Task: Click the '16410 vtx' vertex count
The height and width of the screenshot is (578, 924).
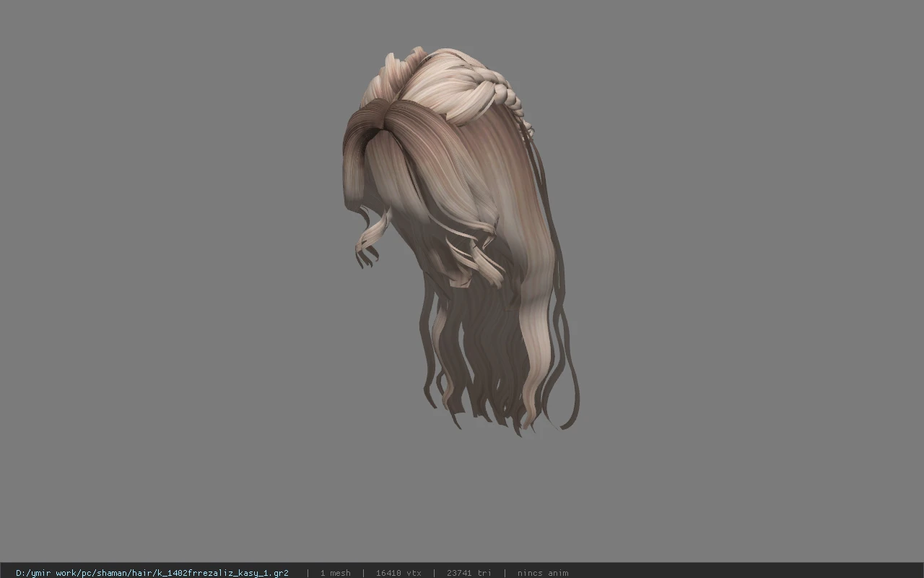Action: point(398,573)
